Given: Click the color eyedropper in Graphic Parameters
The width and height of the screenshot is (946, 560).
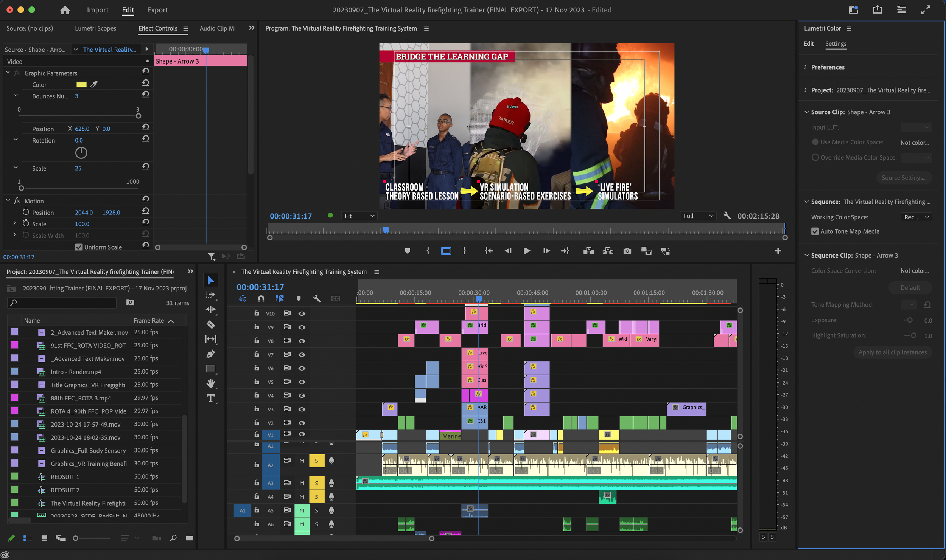Looking at the screenshot, I should [x=93, y=84].
